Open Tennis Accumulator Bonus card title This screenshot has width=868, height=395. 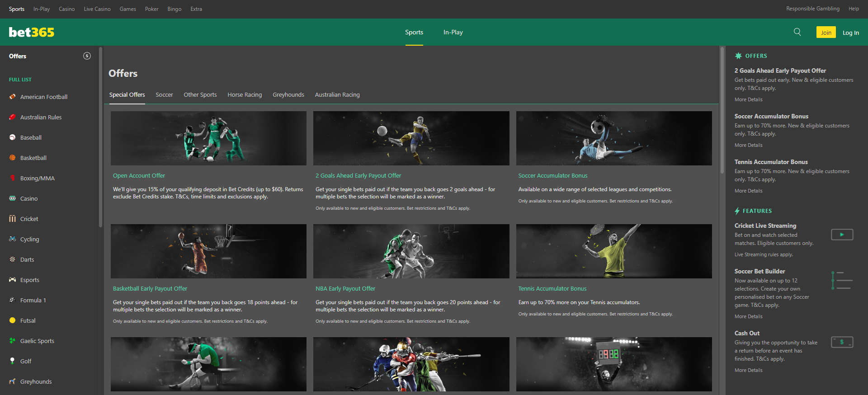(x=552, y=289)
